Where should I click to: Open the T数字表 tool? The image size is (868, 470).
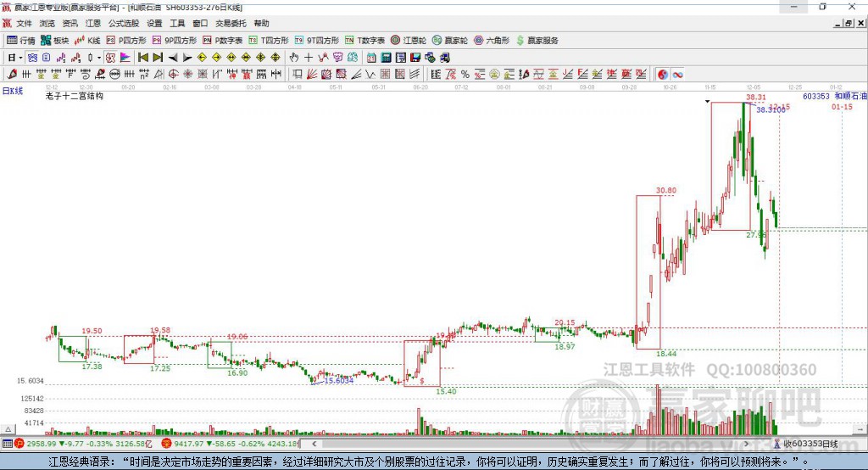[364, 41]
